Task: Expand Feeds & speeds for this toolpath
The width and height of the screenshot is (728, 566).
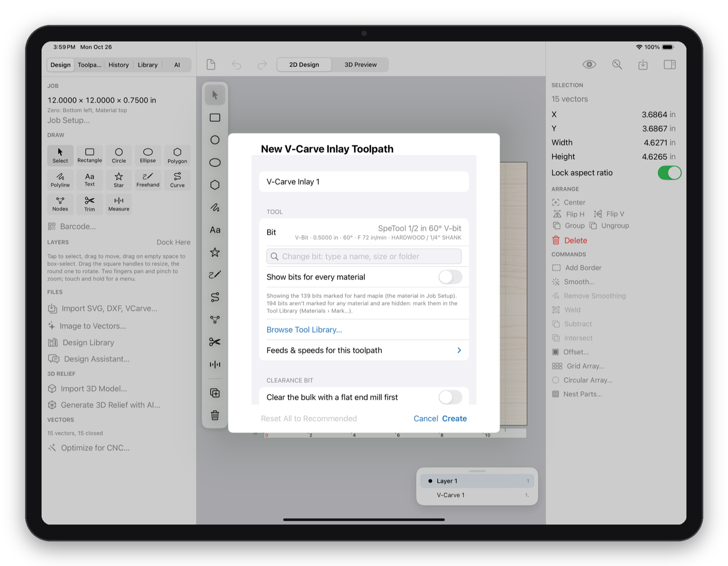Action: click(x=364, y=350)
